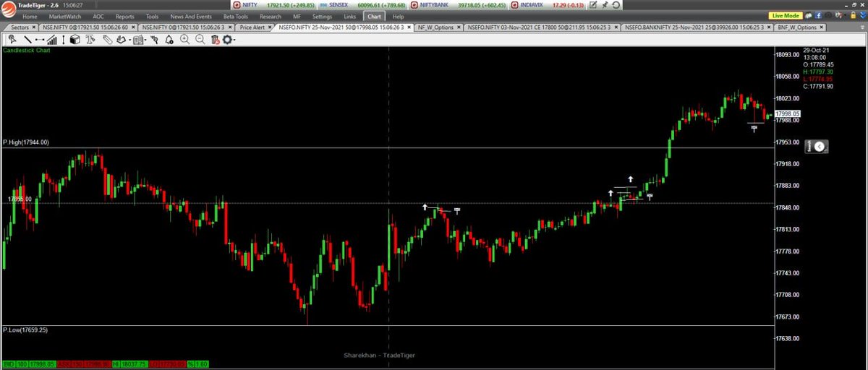Close the Sectors tab
868x370 pixels.
click(x=34, y=27)
